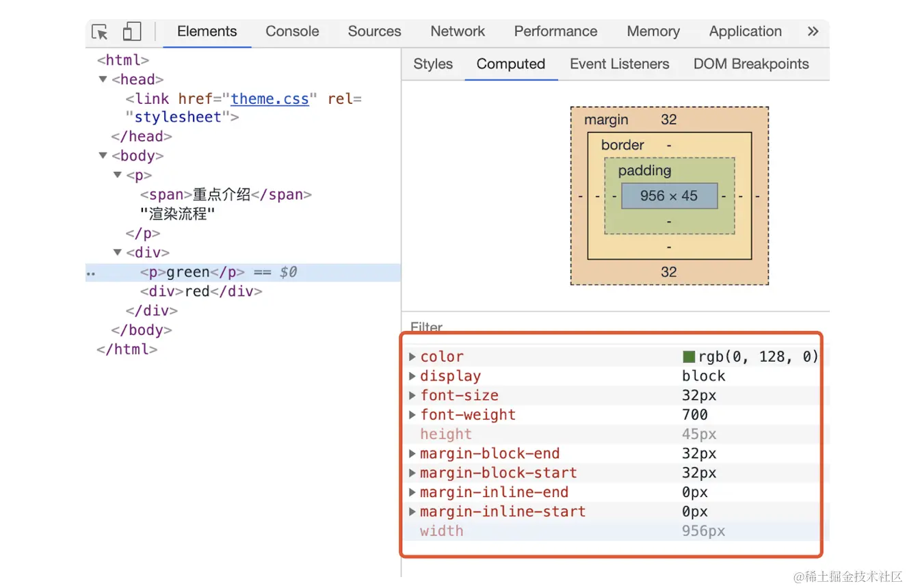The height and width of the screenshot is (588, 907).
Task: Select the "渲染流程" text node
Action: point(178,214)
